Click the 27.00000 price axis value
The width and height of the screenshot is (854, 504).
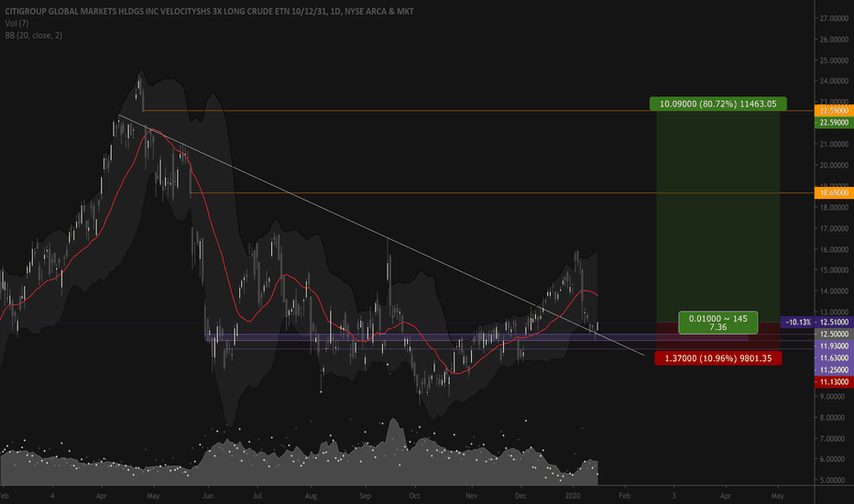pyautogui.click(x=835, y=18)
